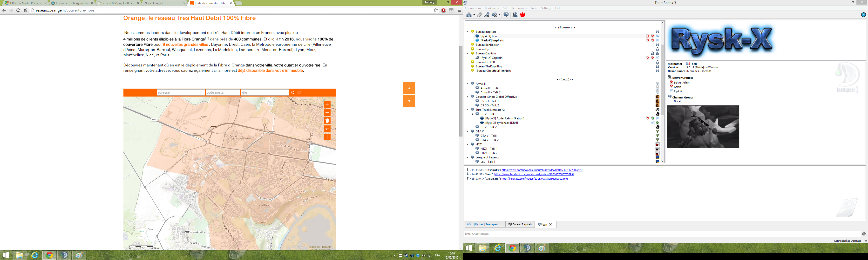Open the Bookmarks menu

click(492, 8)
